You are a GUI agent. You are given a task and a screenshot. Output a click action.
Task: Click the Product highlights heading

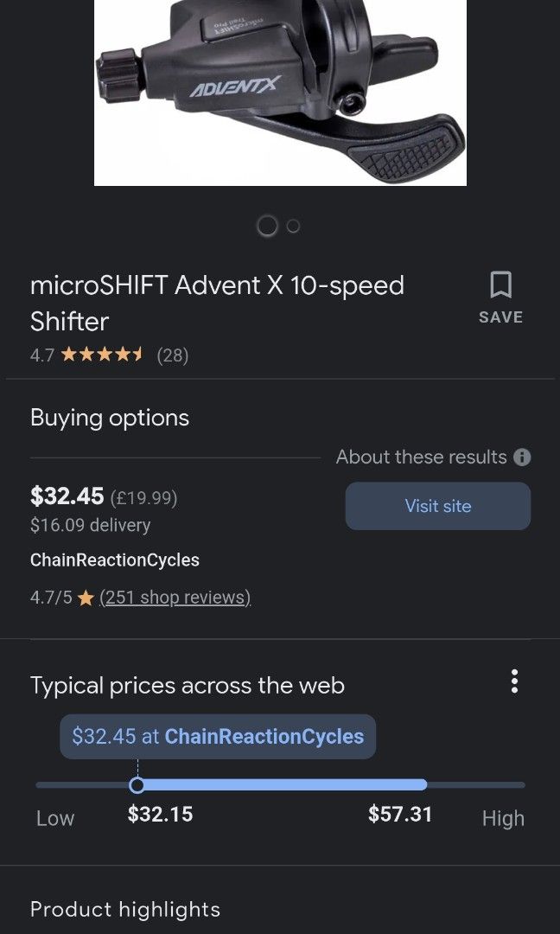[x=125, y=910]
